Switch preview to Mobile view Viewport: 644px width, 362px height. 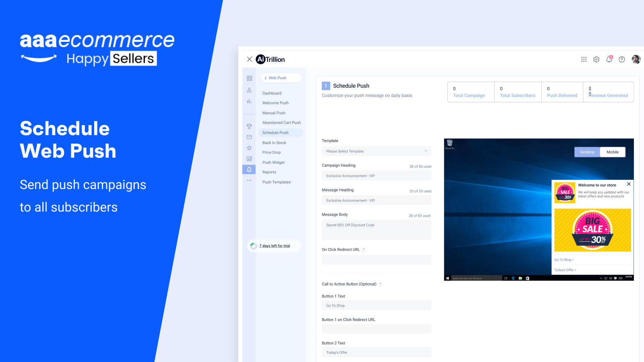(x=612, y=152)
